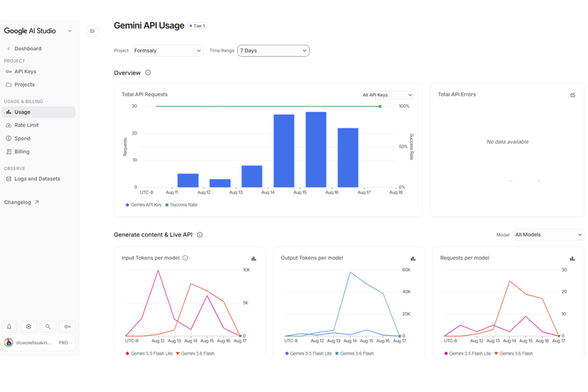Image resolution: width=588 pixels, height=392 pixels.
Task: Toggle Gemini API Key legend in requests chart
Action: pyautogui.click(x=143, y=205)
